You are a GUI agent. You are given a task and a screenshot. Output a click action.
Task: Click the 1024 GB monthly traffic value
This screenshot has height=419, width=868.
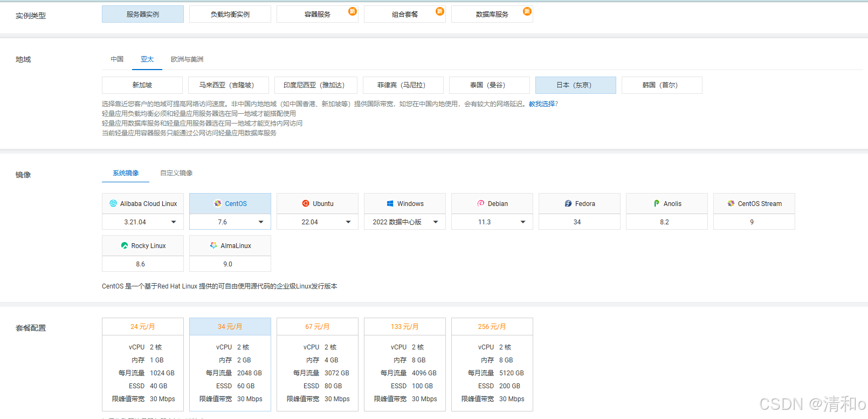click(x=162, y=373)
